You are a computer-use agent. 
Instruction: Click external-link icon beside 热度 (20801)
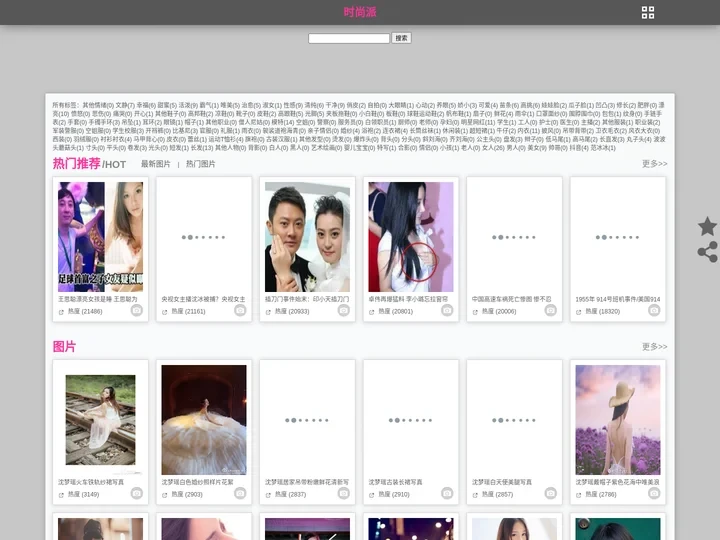click(371, 312)
